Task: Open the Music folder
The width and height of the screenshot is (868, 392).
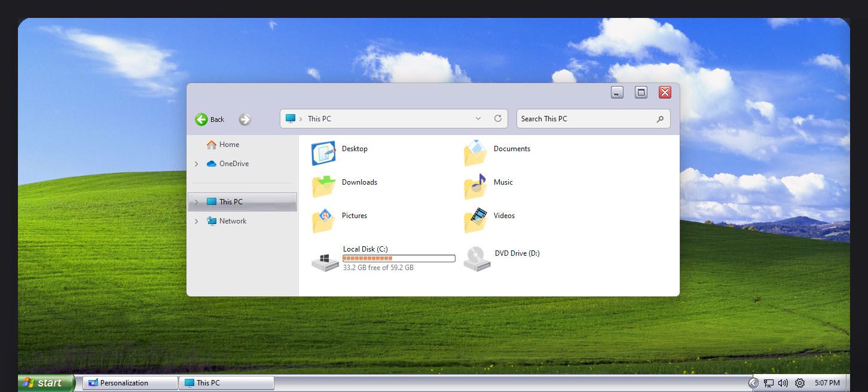Action: pos(503,182)
